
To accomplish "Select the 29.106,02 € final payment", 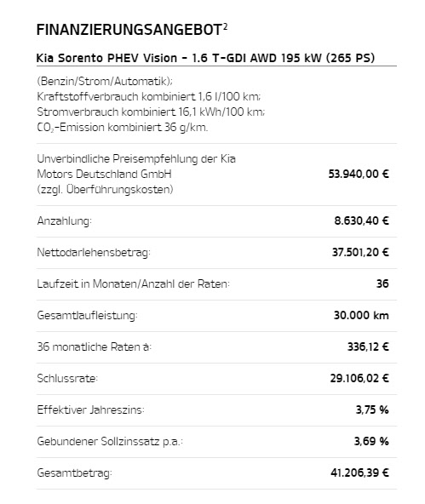I will 359,378.
